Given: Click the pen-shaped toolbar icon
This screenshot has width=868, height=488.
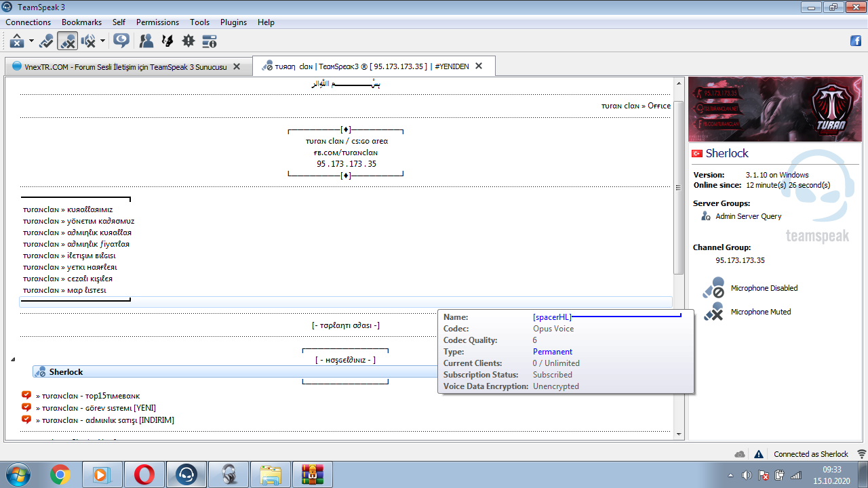Looking at the screenshot, I should (167, 41).
